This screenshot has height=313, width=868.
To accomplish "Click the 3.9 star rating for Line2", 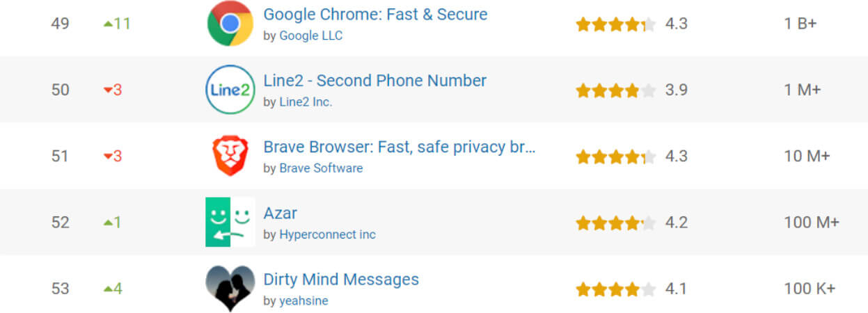I will coord(615,90).
